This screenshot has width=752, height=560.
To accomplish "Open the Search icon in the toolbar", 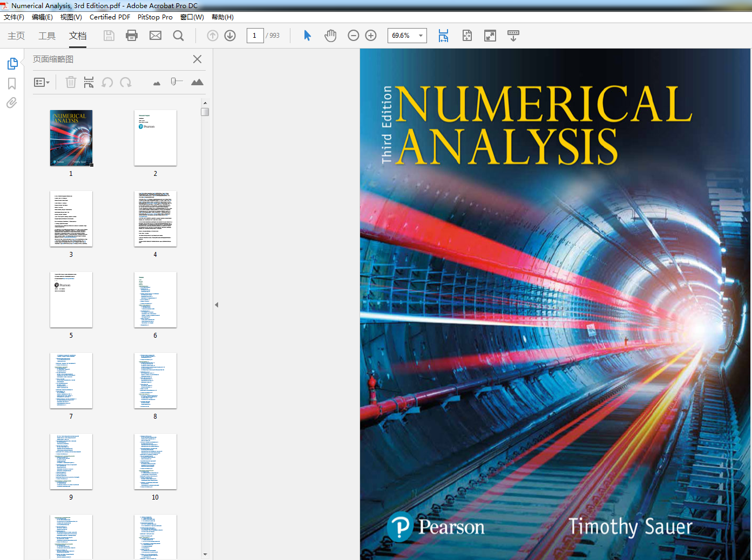I will [178, 36].
